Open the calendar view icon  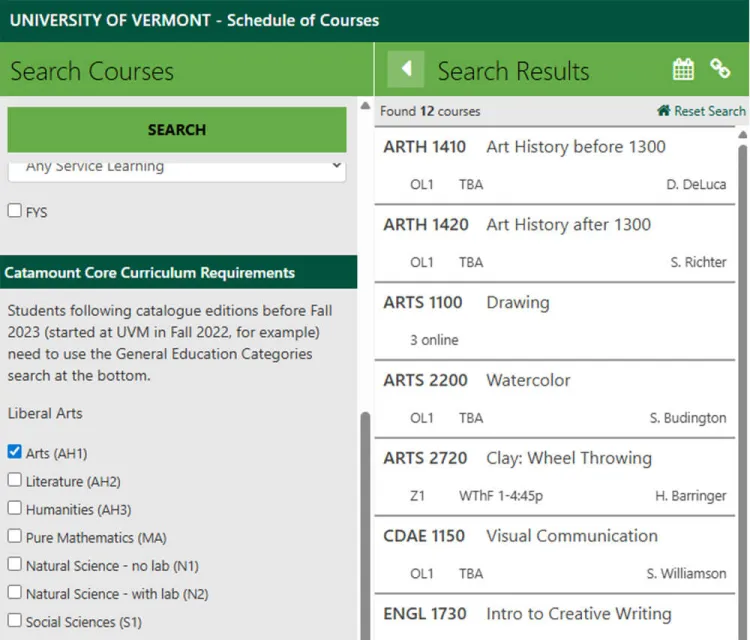tap(683, 69)
